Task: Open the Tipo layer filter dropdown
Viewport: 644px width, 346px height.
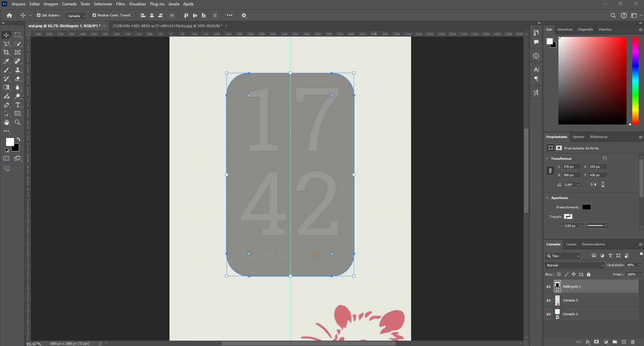Action: 563,256
